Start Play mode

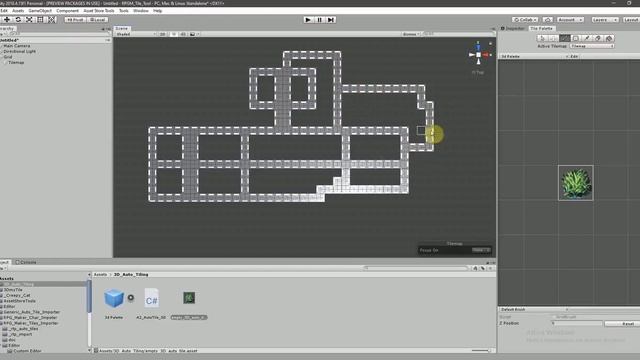tap(308, 20)
